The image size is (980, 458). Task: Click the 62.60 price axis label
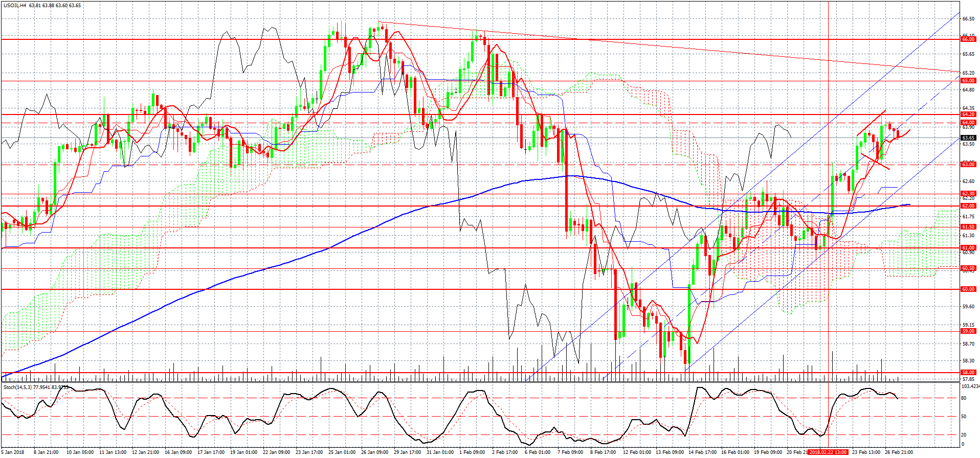coord(968,181)
